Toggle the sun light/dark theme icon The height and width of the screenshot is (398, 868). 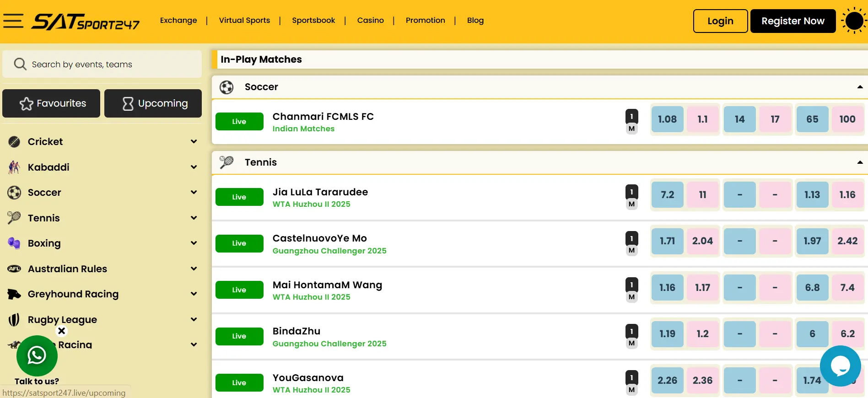point(854,21)
